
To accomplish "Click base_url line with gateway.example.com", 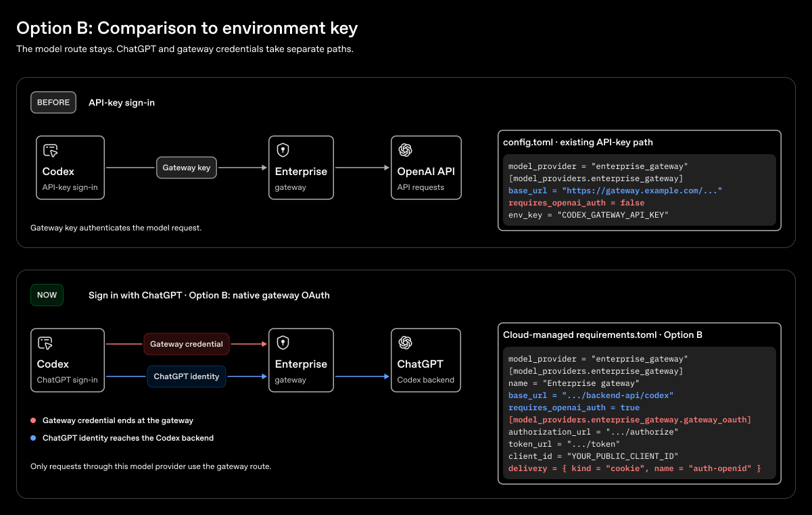I will click(615, 191).
